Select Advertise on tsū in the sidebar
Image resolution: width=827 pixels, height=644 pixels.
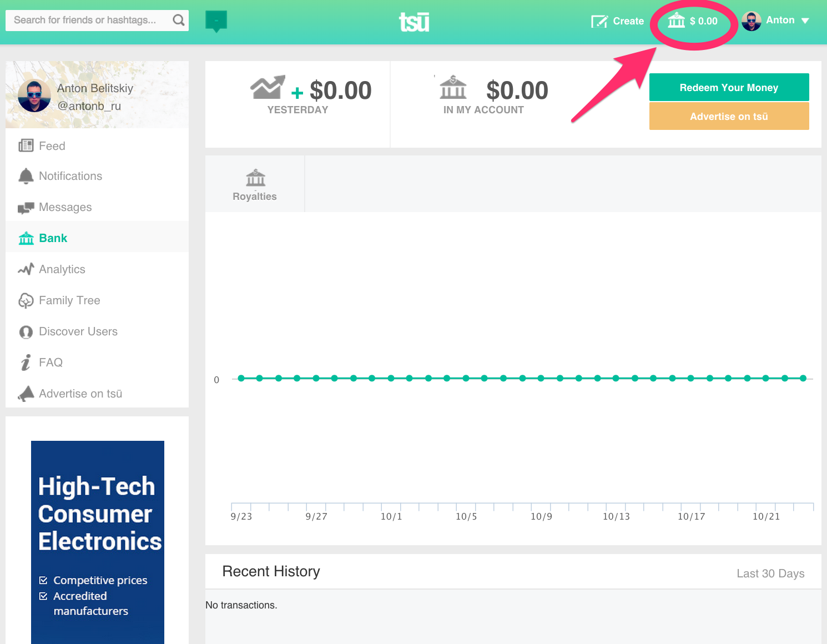[x=97, y=394]
